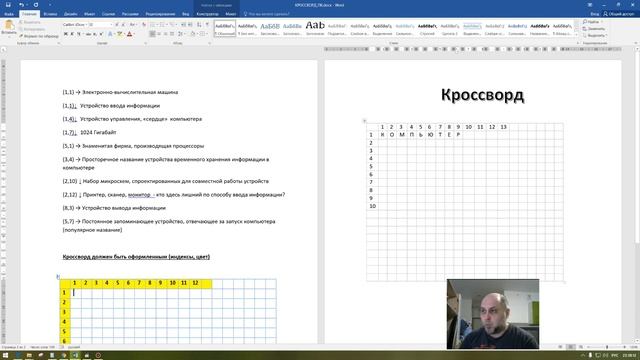Open the font size dropdown
Viewport: 640px width, 360px height.
click(x=111, y=25)
